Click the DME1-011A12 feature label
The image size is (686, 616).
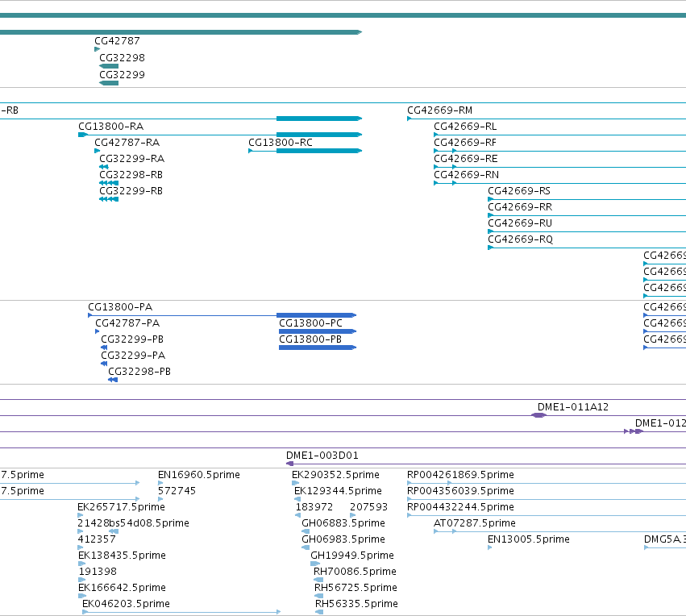pyautogui.click(x=572, y=407)
